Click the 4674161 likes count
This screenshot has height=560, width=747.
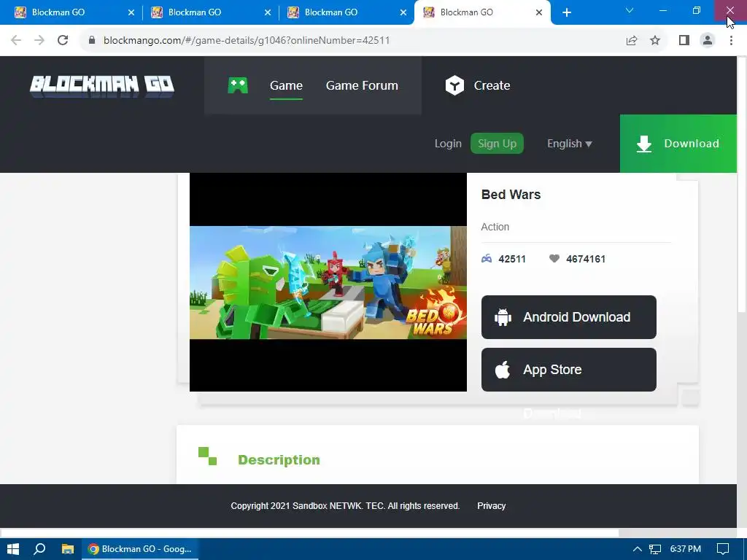click(x=586, y=259)
